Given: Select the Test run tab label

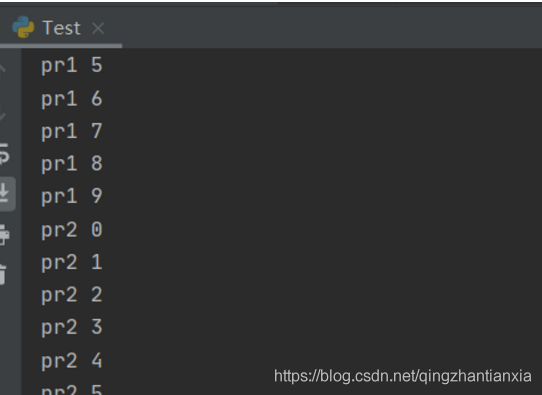Looking at the screenshot, I should point(62,28).
